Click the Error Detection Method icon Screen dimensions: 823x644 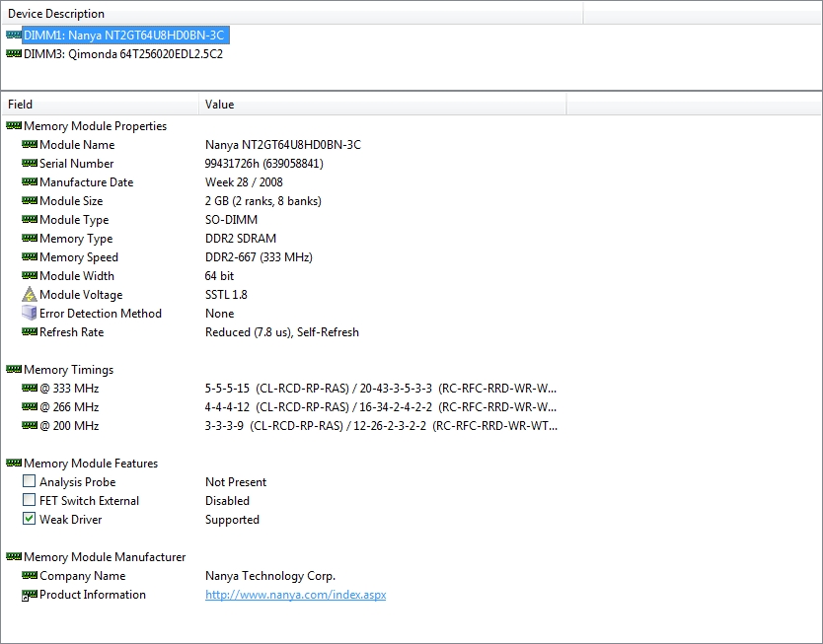tap(29, 314)
